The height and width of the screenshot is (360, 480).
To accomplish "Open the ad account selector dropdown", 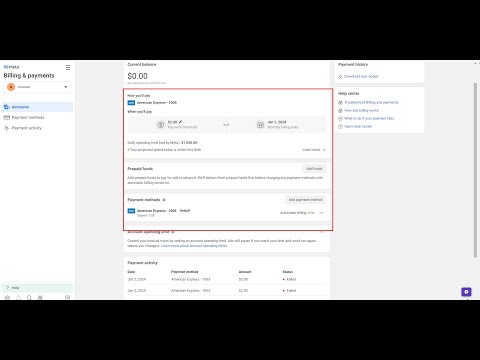I will click(37, 87).
